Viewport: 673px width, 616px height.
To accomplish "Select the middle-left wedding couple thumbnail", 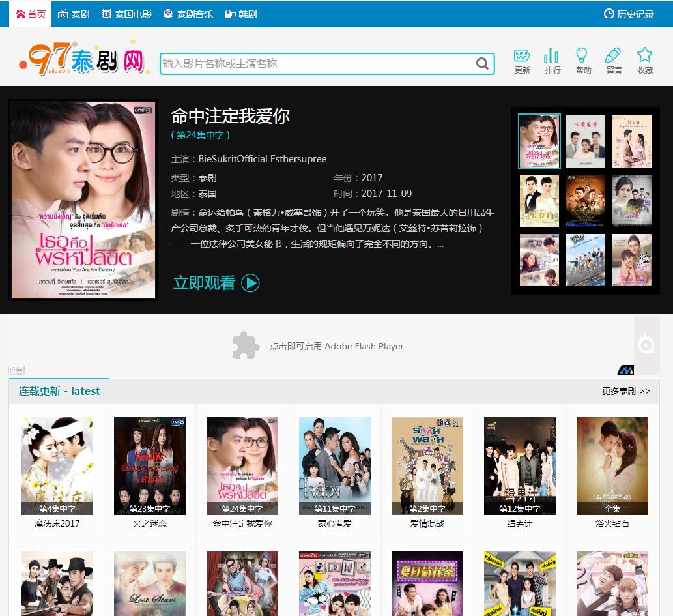I will (539, 201).
